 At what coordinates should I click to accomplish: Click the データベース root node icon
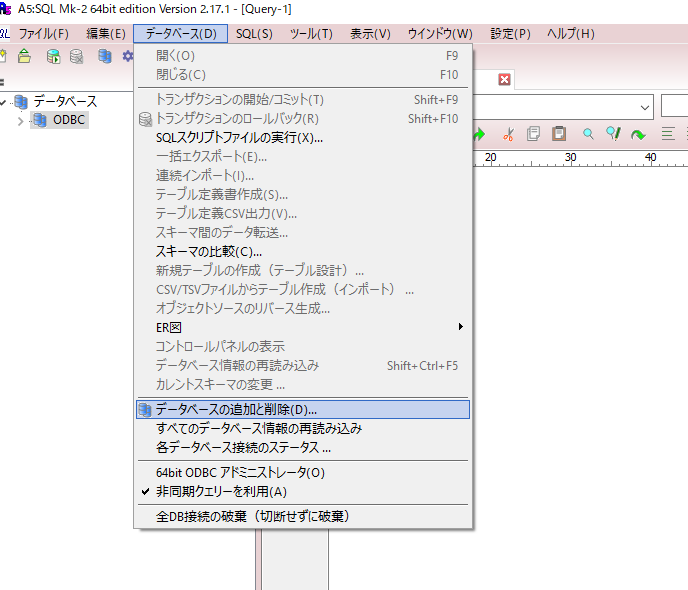coord(21,101)
